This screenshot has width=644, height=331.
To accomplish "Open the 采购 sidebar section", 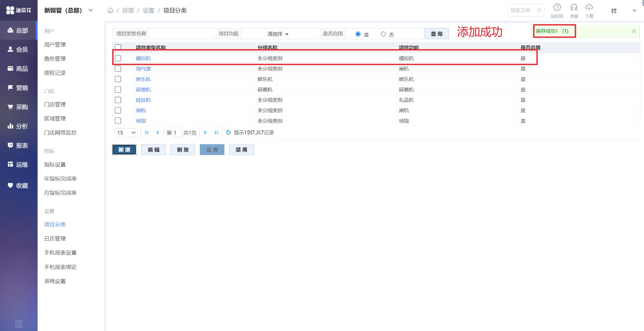I will pyautogui.click(x=19, y=107).
